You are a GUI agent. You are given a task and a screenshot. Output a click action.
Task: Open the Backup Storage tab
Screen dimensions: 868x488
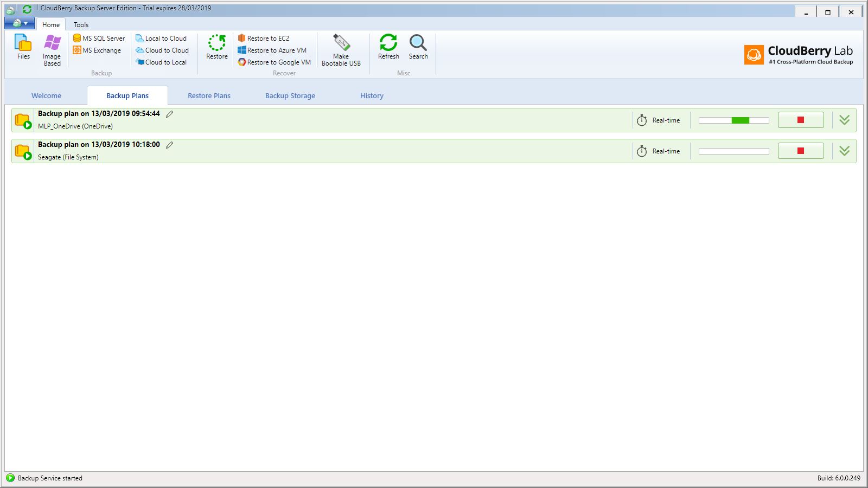290,95
